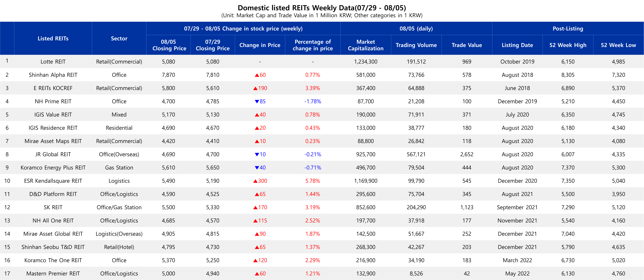Click the 5.78% change for ESR Kendallsquare

tap(313, 181)
